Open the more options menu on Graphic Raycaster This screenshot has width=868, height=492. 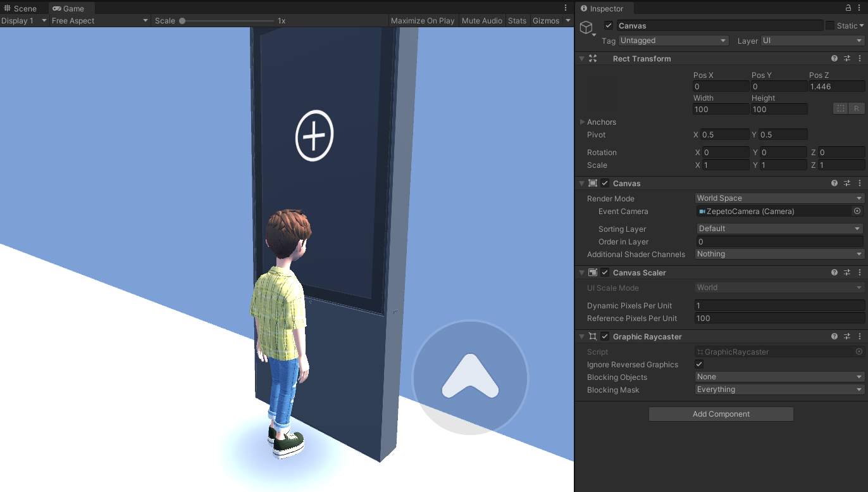click(x=860, y=336)
